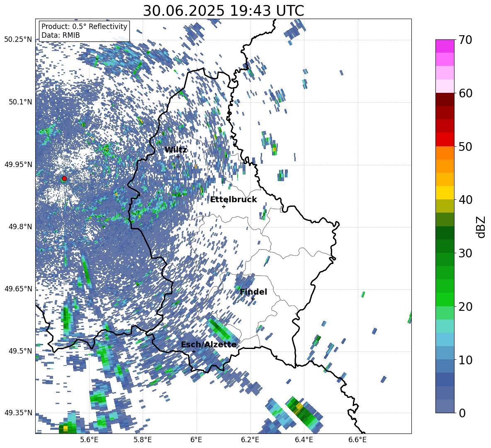Click the colorbar 20 dBZ tick label
491x448 pixels.
[466, 307]
